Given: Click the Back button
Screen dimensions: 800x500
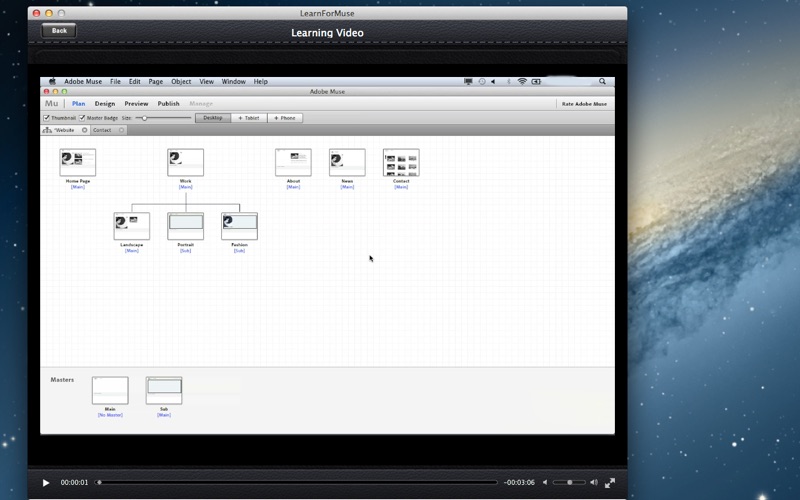Looking at the screenshot, I should point(59,31).
